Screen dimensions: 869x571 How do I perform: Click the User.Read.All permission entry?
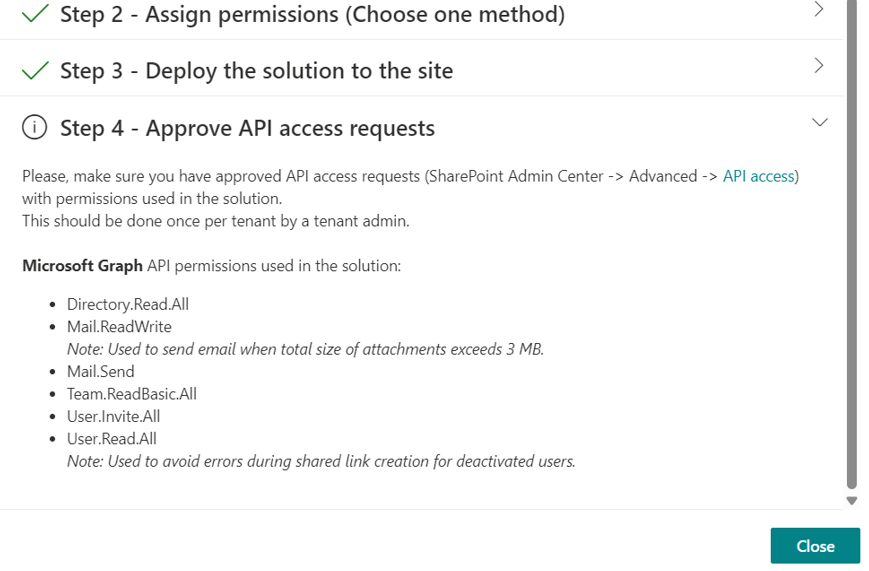pos(112,439)
